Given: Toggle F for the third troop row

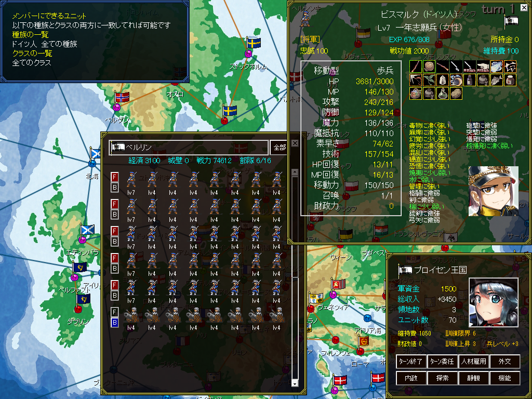Looking at the screenshot, I should 115,231.
